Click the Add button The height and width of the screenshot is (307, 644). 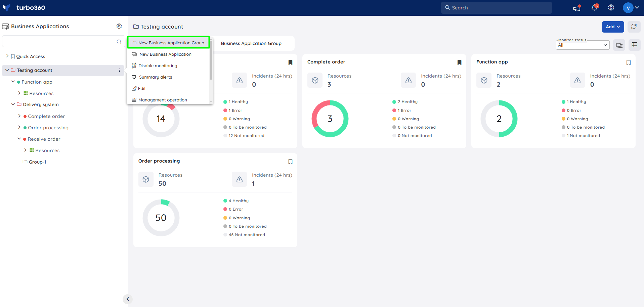pyautogui.click(x=613, y=27)
